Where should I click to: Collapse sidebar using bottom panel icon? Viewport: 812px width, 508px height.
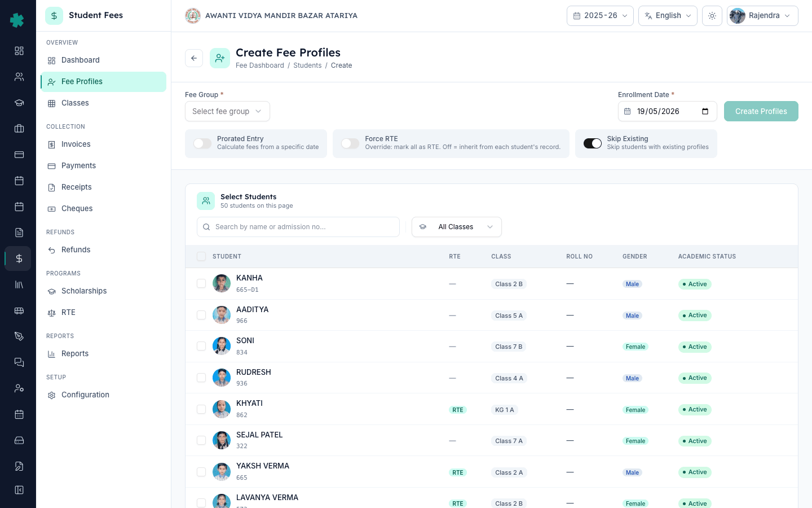click(x=19, y=490)
